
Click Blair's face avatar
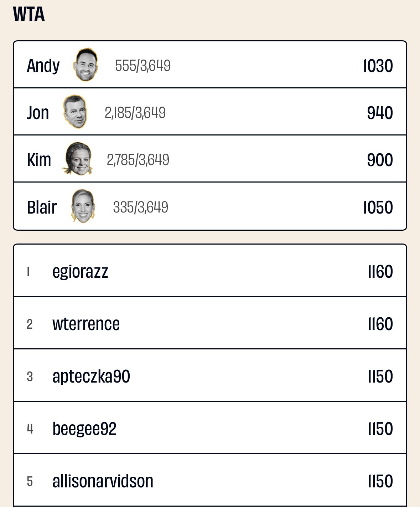click(x=83, y=206)
